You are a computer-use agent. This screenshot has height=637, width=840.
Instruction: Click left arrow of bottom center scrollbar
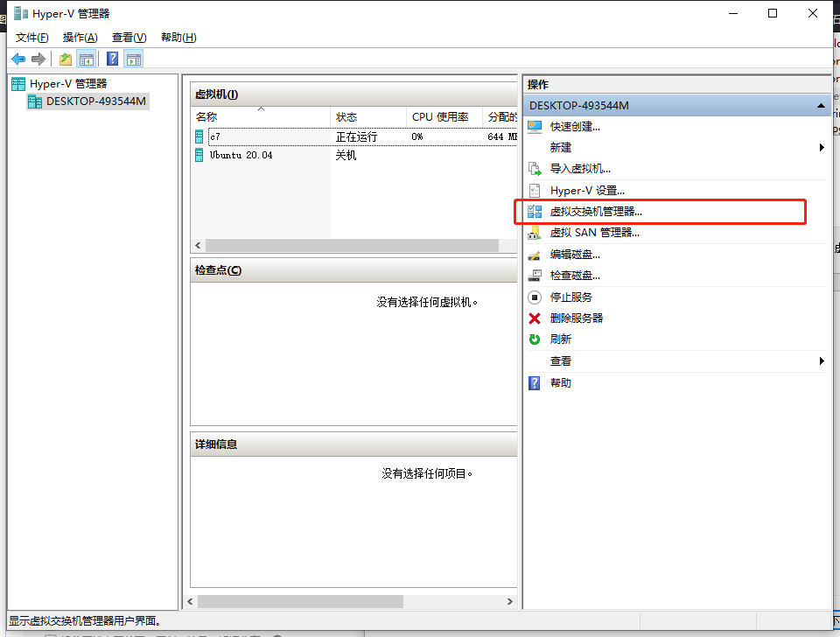[190, 602]
